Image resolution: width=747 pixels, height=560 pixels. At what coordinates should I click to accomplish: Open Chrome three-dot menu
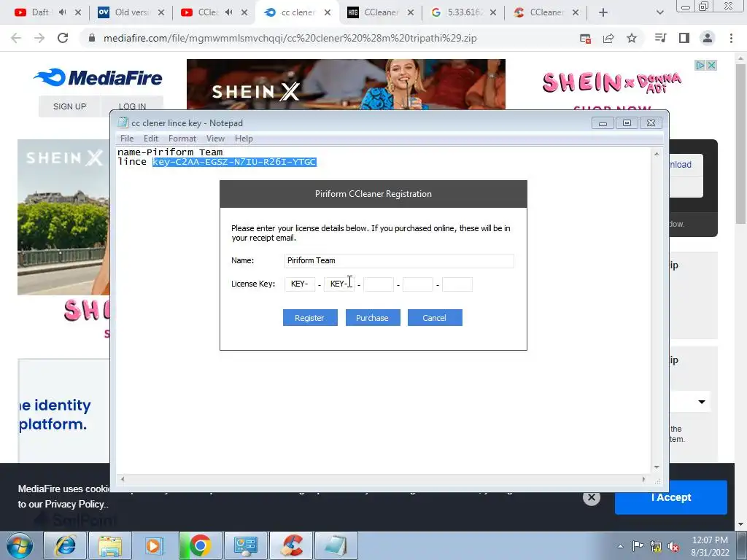click(x=731, y=38)
